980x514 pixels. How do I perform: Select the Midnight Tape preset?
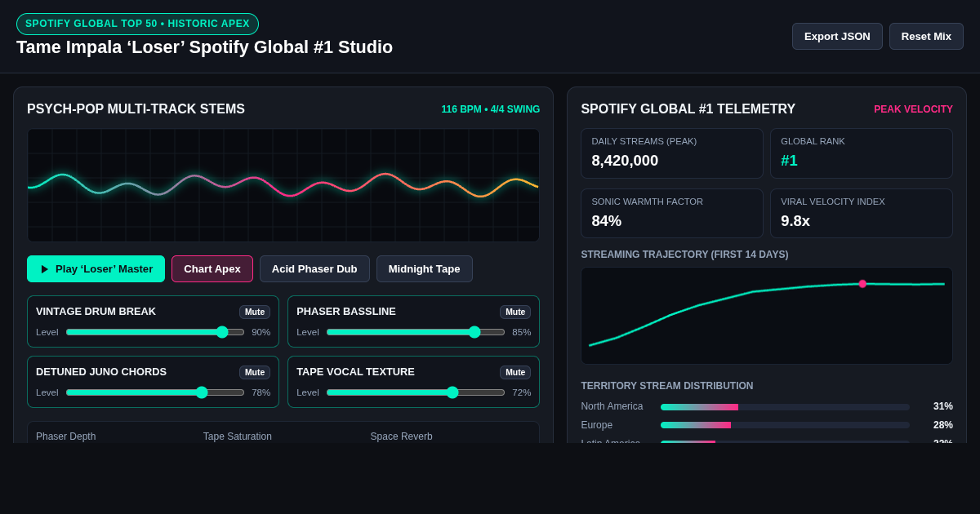[x=424, y=269]
